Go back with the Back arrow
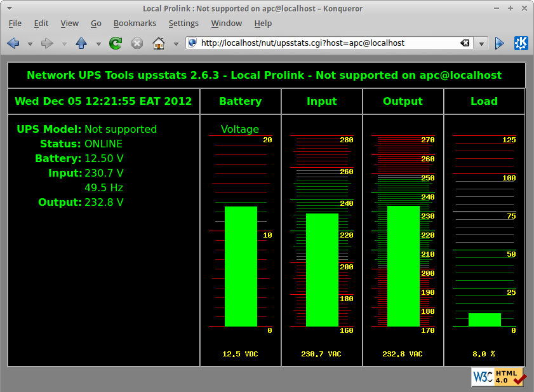The height and width of the screenshot is (392, 534). (x=13, y=43)
